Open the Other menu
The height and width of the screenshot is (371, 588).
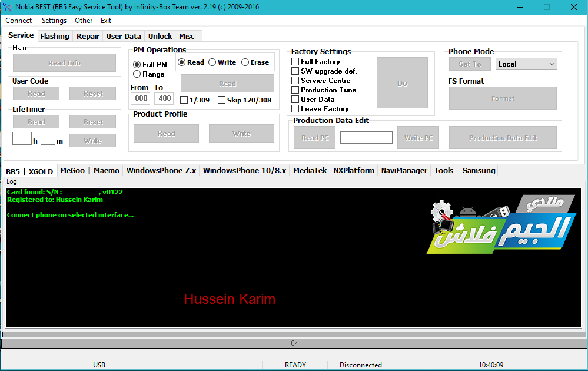[84, 21]
